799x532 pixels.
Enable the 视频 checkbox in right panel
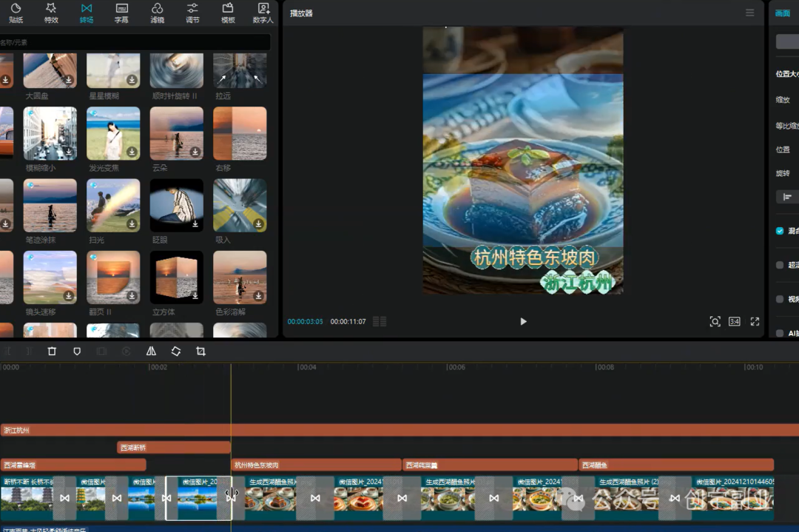(x=780, y=299)
